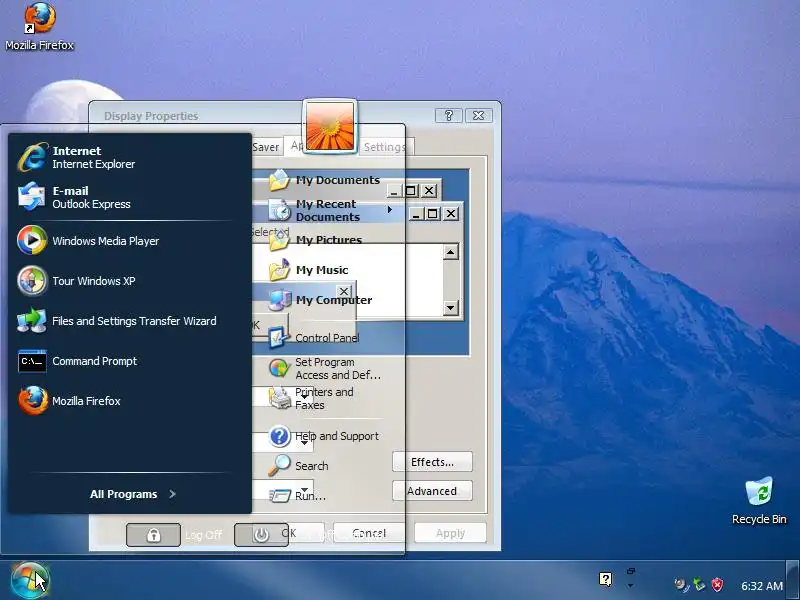The height and width of the screenshot is (600, 800).
Task: Expand All Programs list
Action: [133, 494]
